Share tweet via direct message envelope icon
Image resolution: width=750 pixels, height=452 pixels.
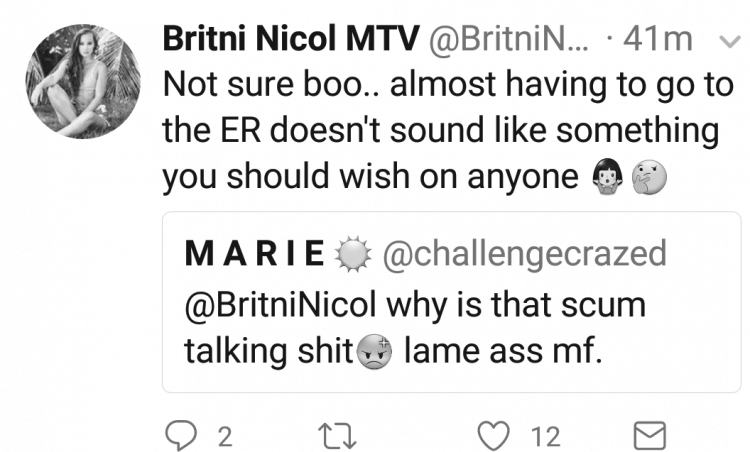pyautogui.click(x=650, y=436)
